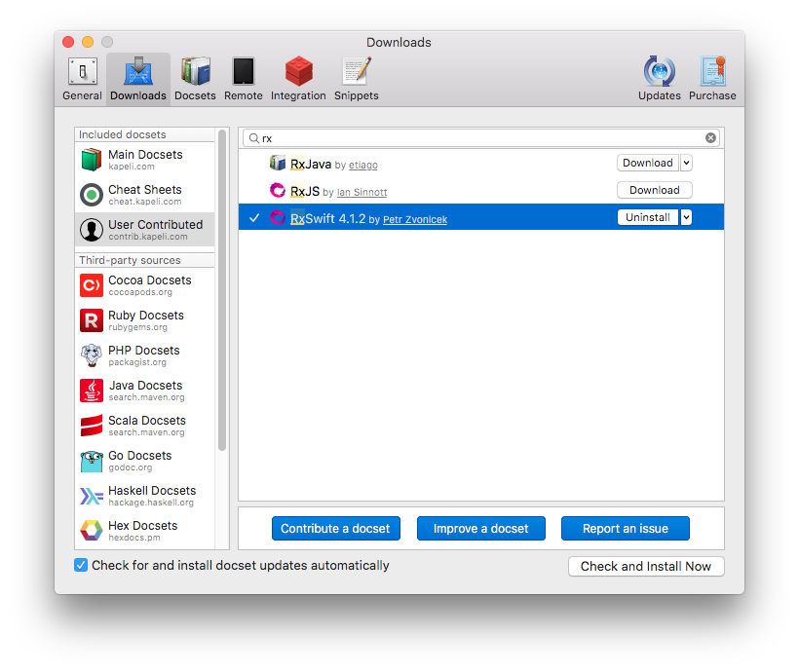Viewport: 799px width, 672px height.
Task: Click into the rx search field
Action: [x=481, y=138]
